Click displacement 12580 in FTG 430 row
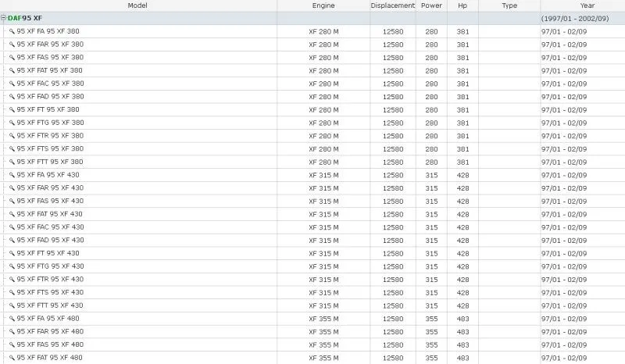The image size is (625, 364). click(x=393, y=266)
